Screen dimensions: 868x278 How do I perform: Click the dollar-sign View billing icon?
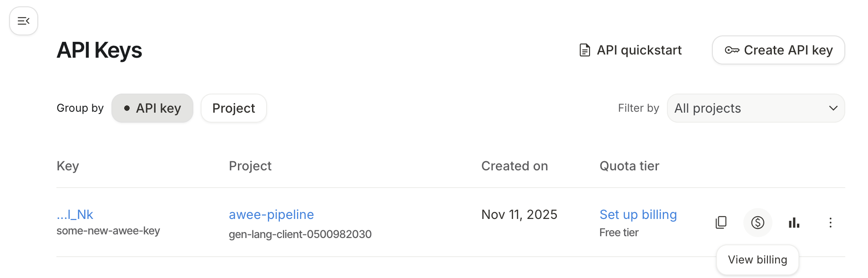coord(757,223)
